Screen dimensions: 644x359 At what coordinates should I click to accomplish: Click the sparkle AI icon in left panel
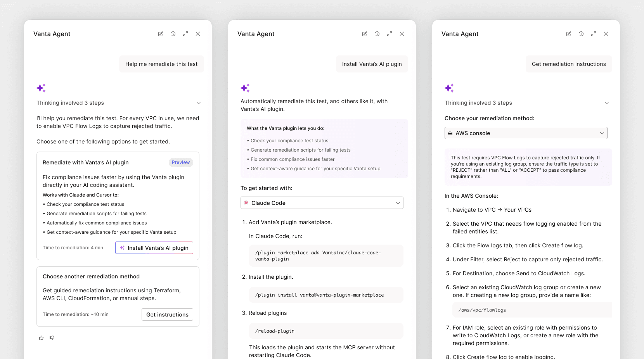(41, 88)
